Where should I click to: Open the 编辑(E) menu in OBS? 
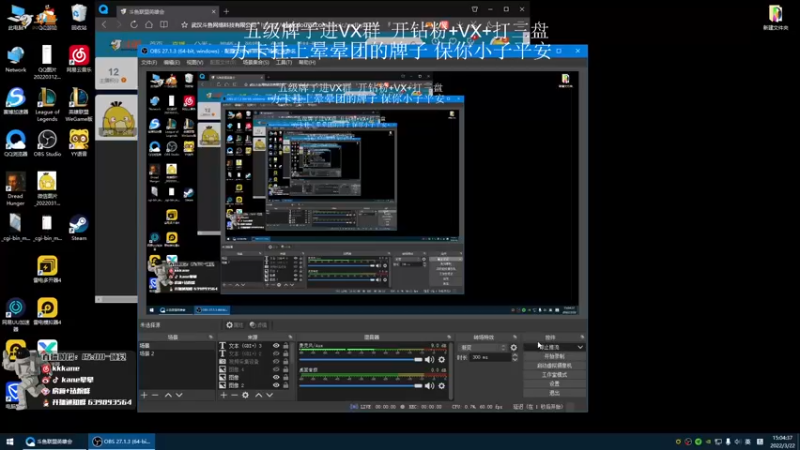point(172,62)
